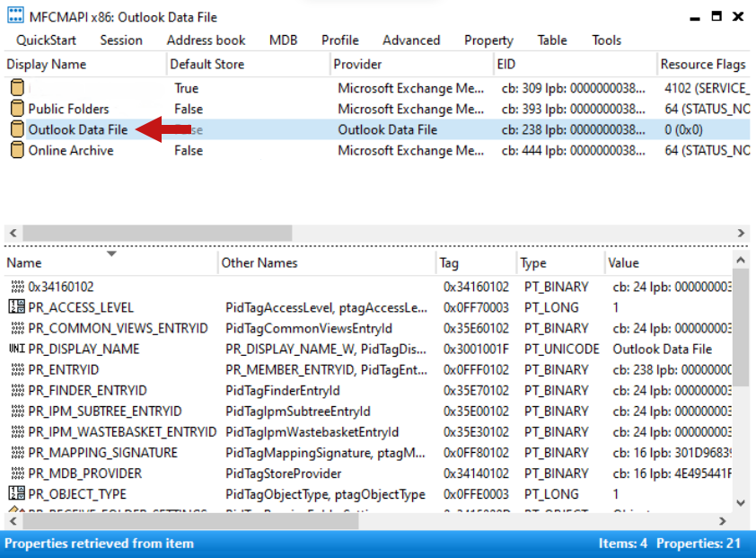Open the Advanced menu
This screenshot has width=756, height=558.
click(411, 40)
